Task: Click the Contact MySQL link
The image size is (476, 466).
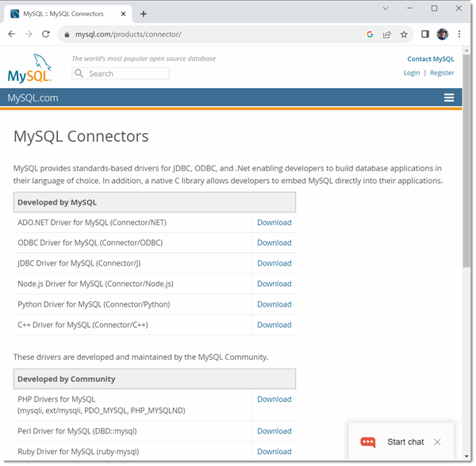Action: (x=431, y=59)
